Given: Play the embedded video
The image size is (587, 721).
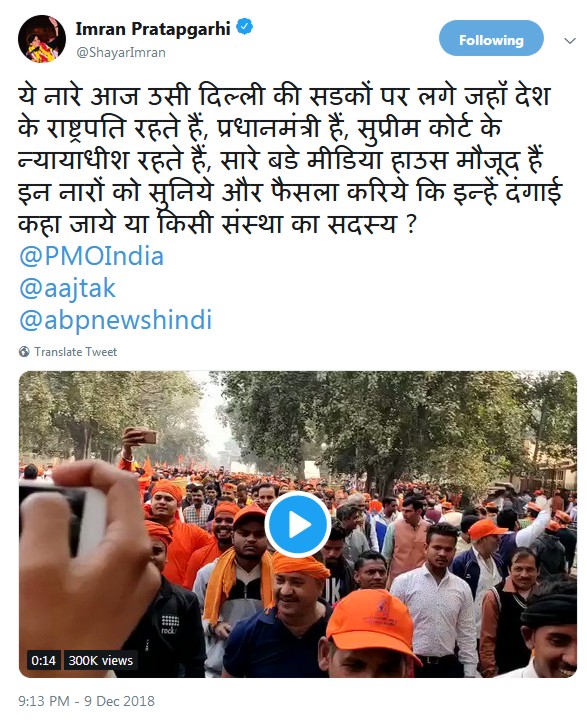Looking at the screenshot, I should pos(298,525).
